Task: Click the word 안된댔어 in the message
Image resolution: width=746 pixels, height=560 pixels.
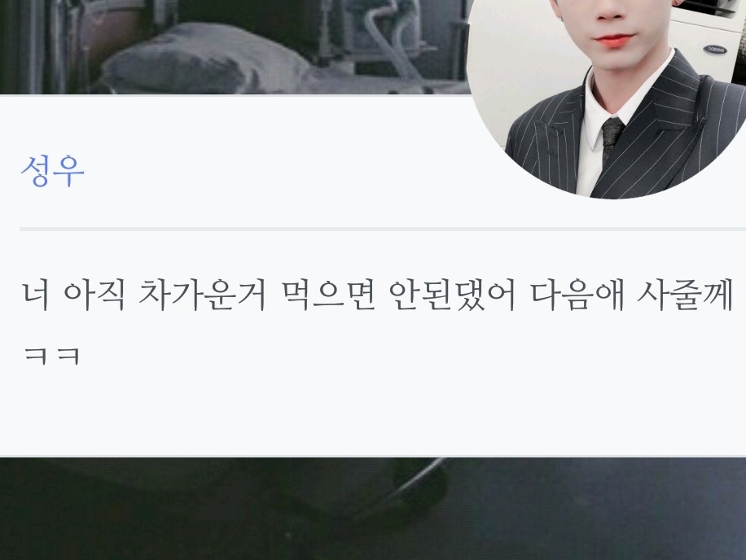Action: [x=453, y=295]
